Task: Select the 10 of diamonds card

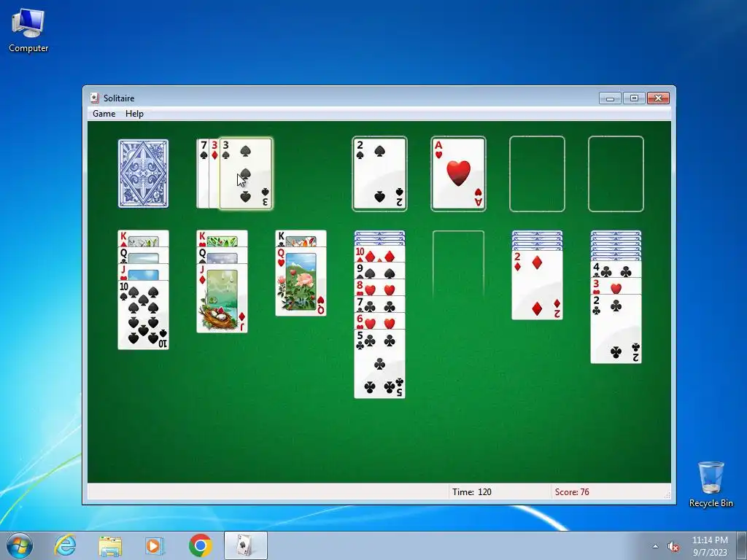Action: 379,254
